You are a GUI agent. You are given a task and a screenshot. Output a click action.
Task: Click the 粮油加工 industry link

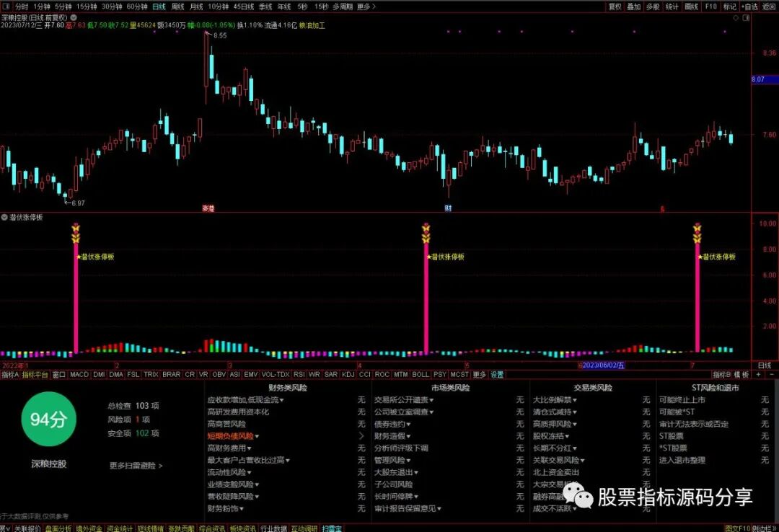coord(312,25)
